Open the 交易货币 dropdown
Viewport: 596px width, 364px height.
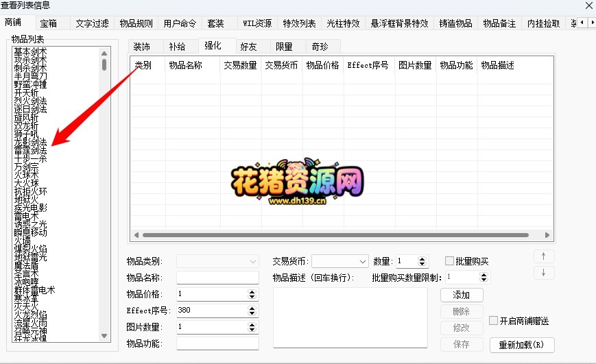point(340,261)
